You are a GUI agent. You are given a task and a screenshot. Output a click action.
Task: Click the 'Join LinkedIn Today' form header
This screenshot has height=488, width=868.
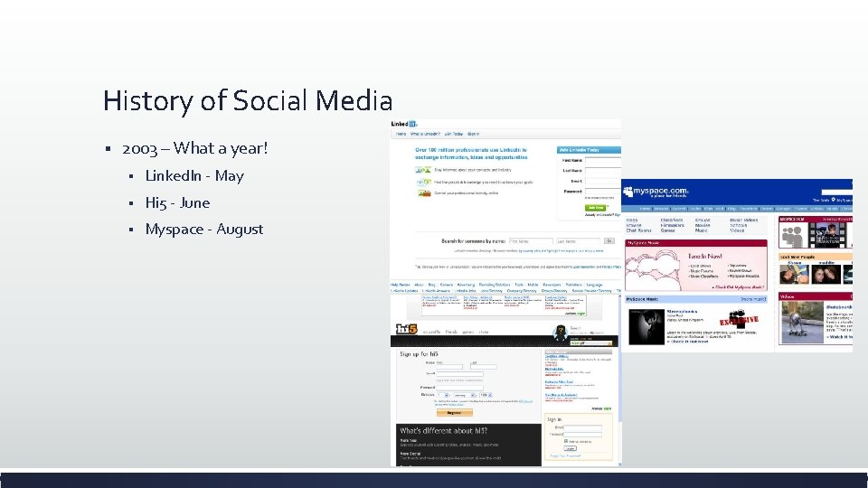click(x=589, y=150)
